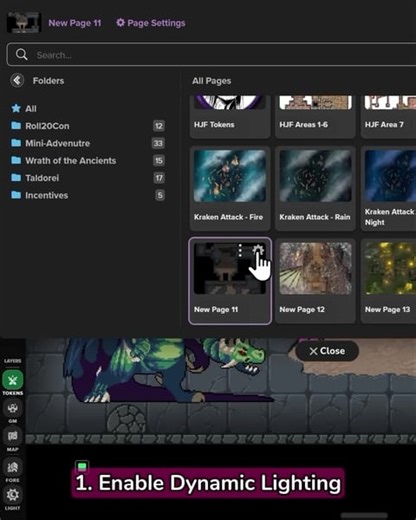Open the Kraken Attack Night page
Image resolution: width=416 pixels, height=520 pixels.
point(388,188)
